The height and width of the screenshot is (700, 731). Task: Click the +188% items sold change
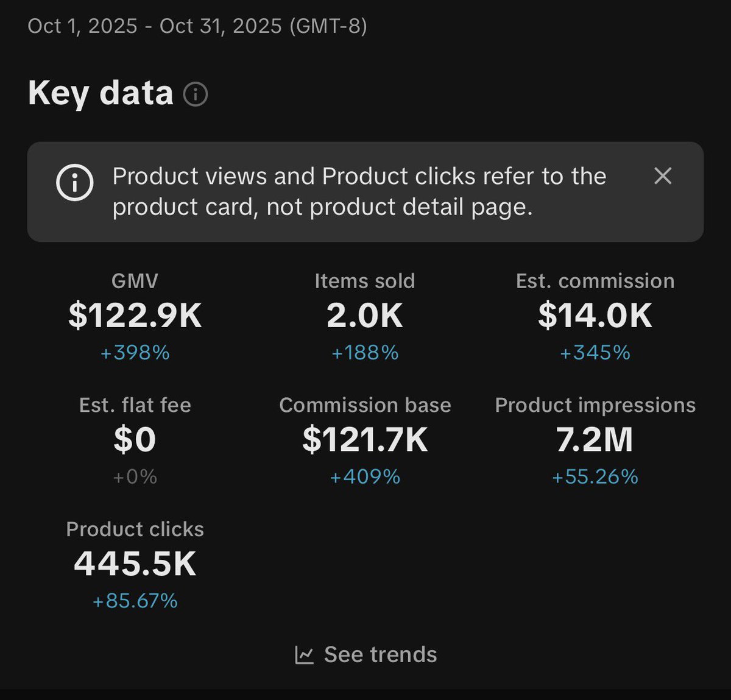coord(364,353)
